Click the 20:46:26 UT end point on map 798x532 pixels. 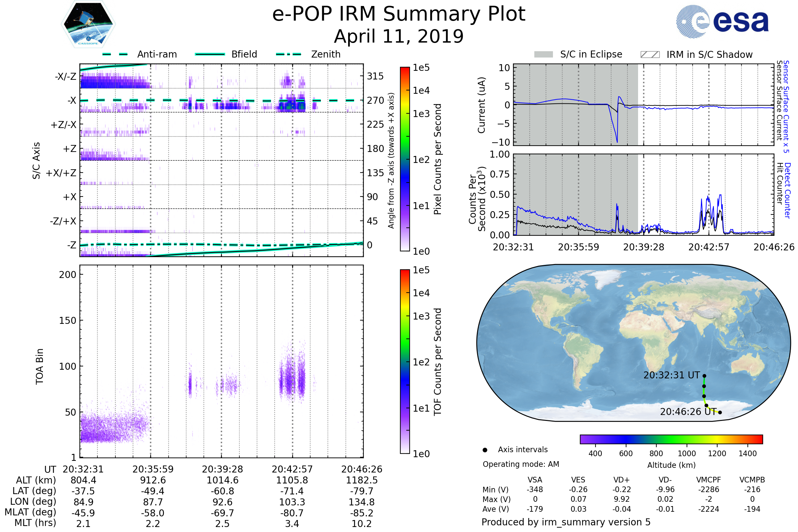(x=720, y=413)
